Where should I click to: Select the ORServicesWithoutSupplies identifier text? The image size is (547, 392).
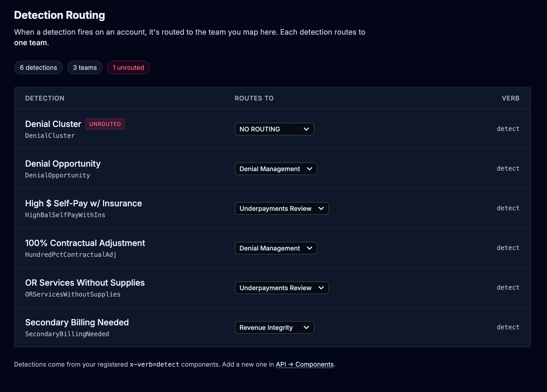coord(73,294)
